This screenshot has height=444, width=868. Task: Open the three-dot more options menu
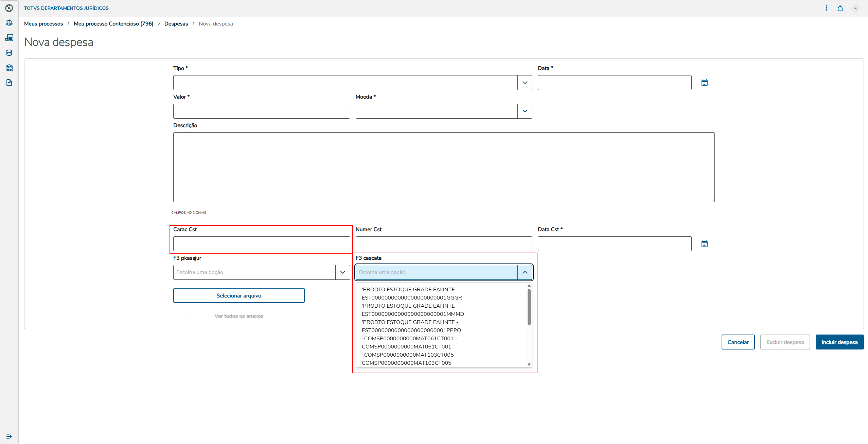(826, 8)
